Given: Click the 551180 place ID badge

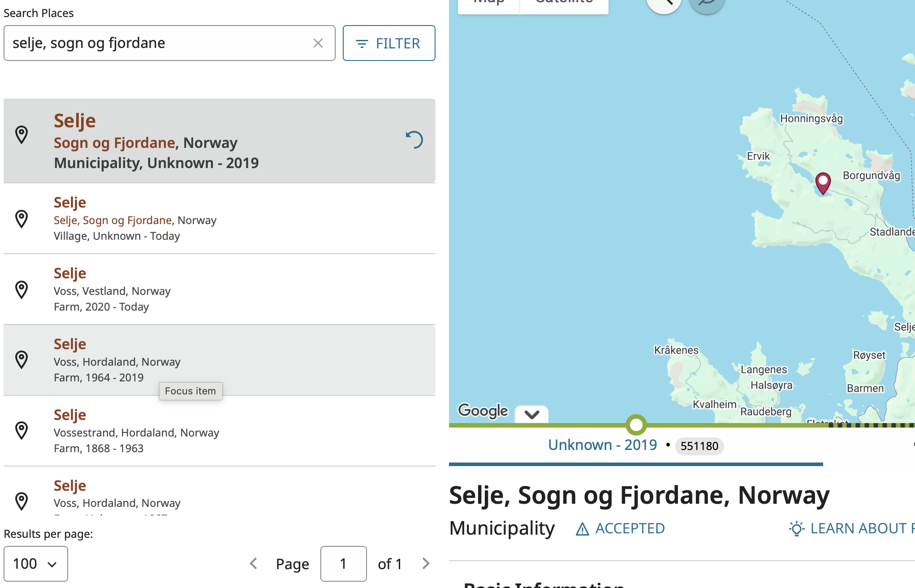Looking at the screenshot, I should pos(699,446).
